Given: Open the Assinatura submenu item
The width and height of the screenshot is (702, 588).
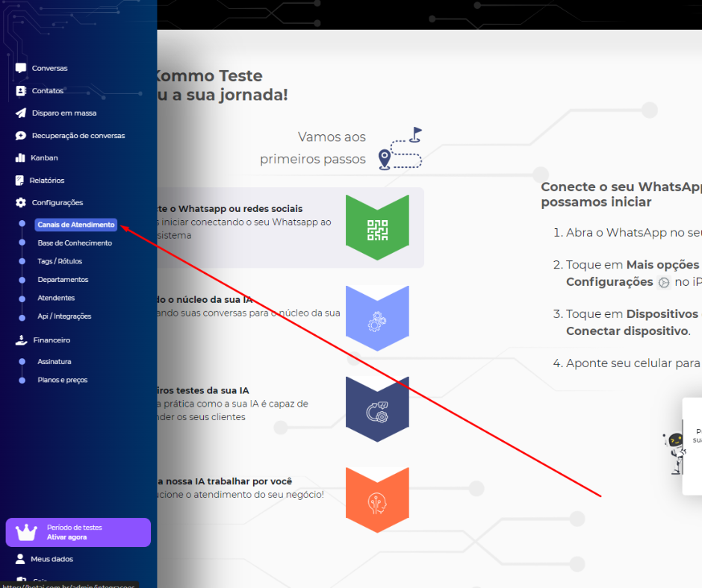Looking at the screenshot, I should pyautogui.click(x=55, y=362).
